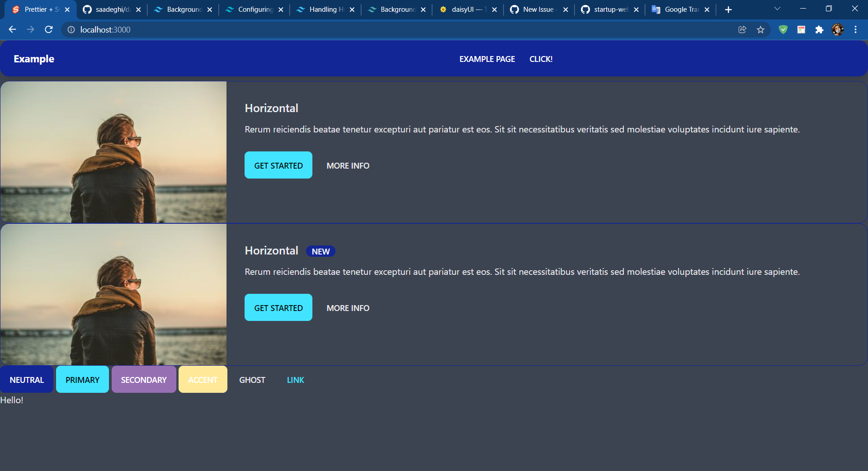Click the site info icon in address bar

tap(71, 30)
